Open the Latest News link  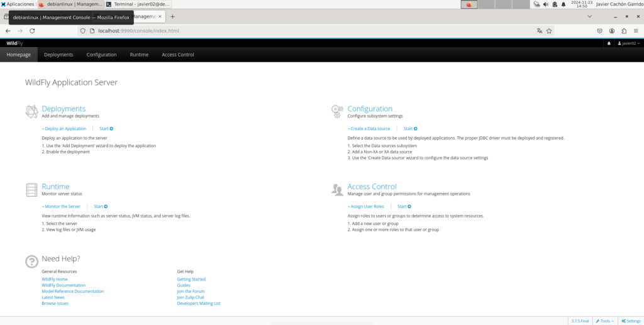pyautogui.click(x=53, y=297)
